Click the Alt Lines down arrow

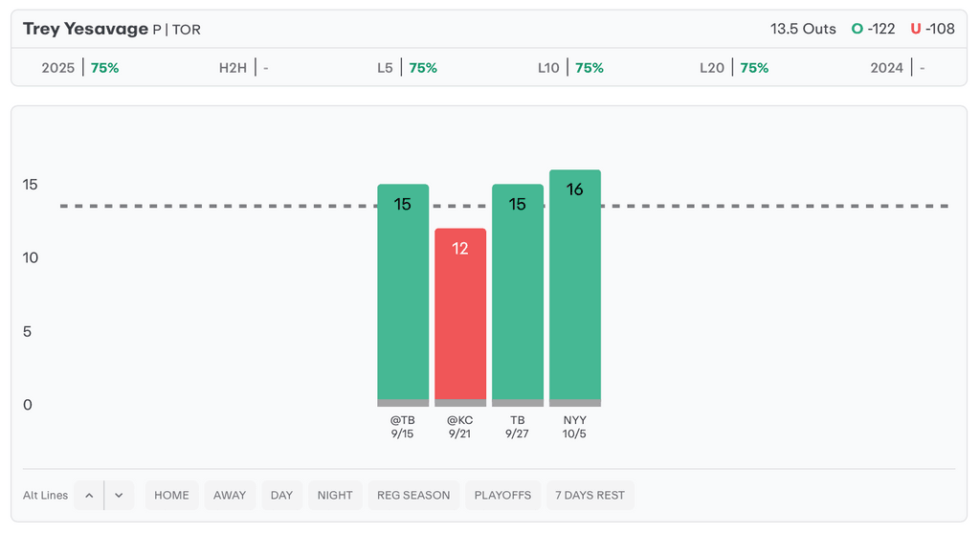(119, 495)
